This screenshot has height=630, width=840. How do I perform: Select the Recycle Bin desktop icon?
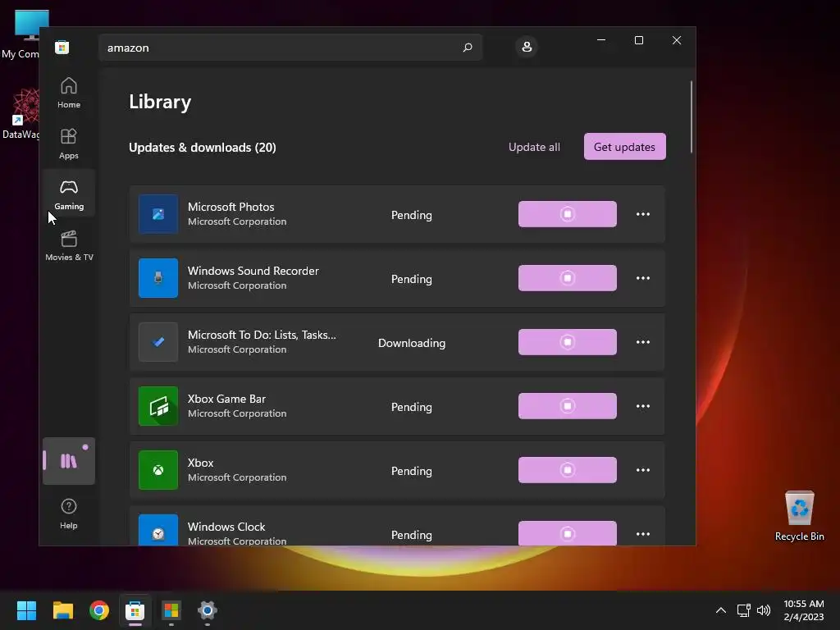(x=799, y=516)
